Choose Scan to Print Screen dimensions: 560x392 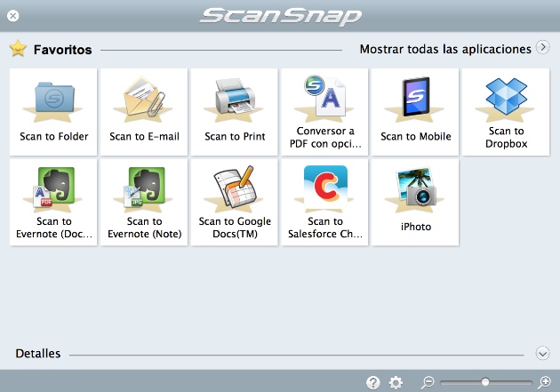[x=235, y=111]
